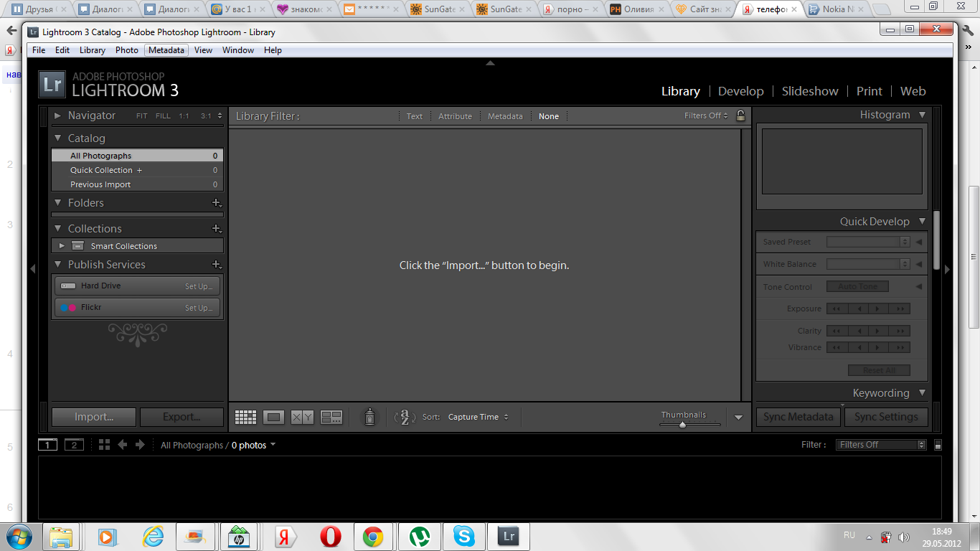Select the Painter spray can tool

369,417
